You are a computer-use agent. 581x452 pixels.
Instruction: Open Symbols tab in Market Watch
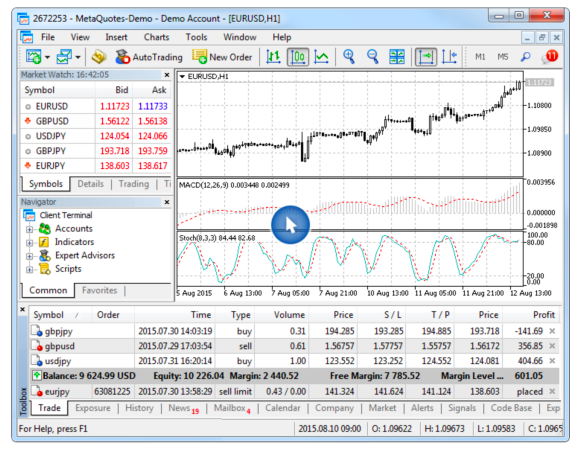[x=46, y=184]
